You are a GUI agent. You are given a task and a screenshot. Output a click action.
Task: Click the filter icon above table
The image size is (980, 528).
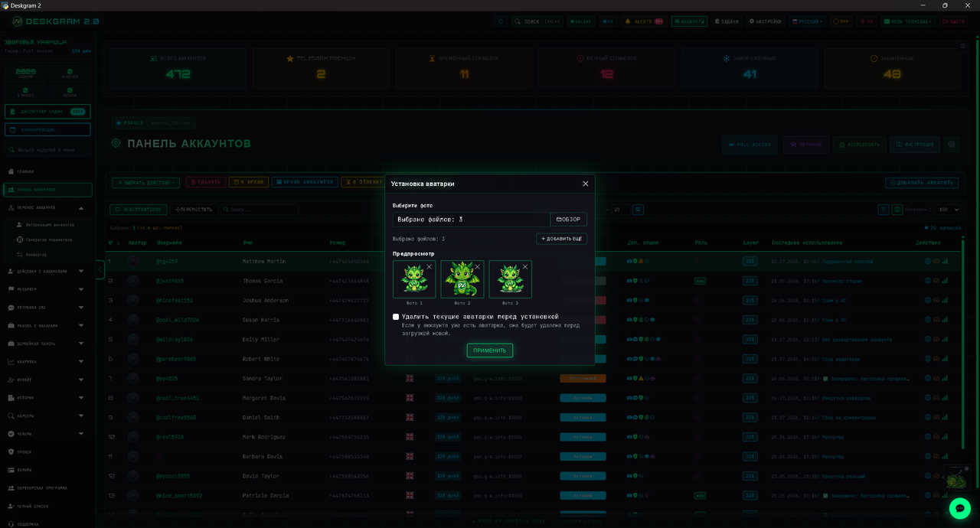(x=884, y=209)
